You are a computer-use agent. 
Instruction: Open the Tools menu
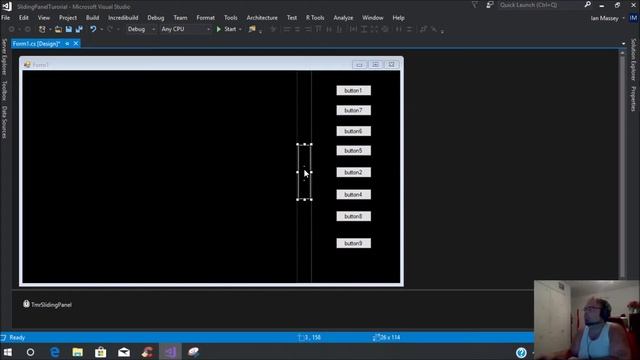(x=230, y=18)
